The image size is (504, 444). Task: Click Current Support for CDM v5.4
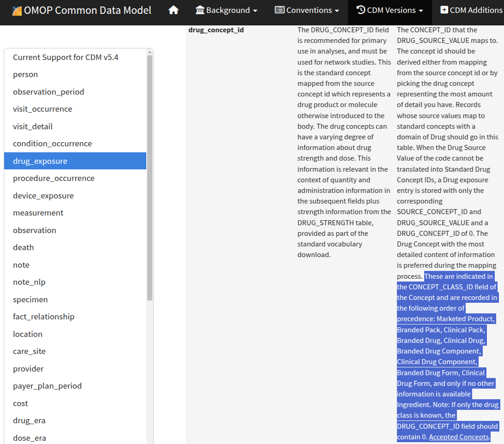(66, 57)
